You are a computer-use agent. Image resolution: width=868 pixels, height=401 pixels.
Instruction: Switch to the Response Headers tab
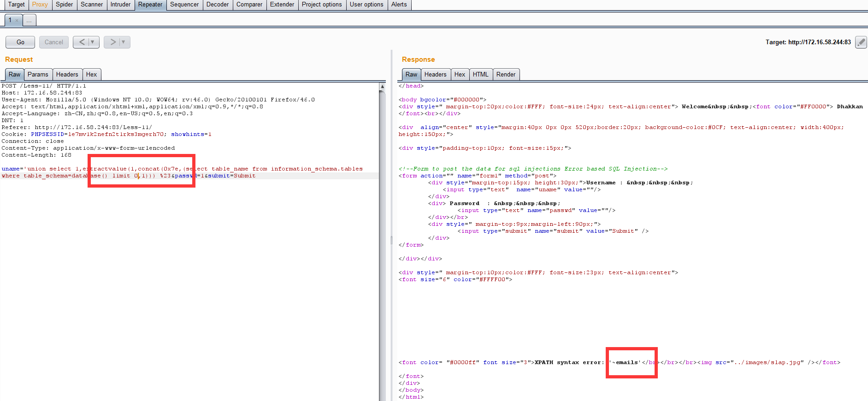pos(435,75)
